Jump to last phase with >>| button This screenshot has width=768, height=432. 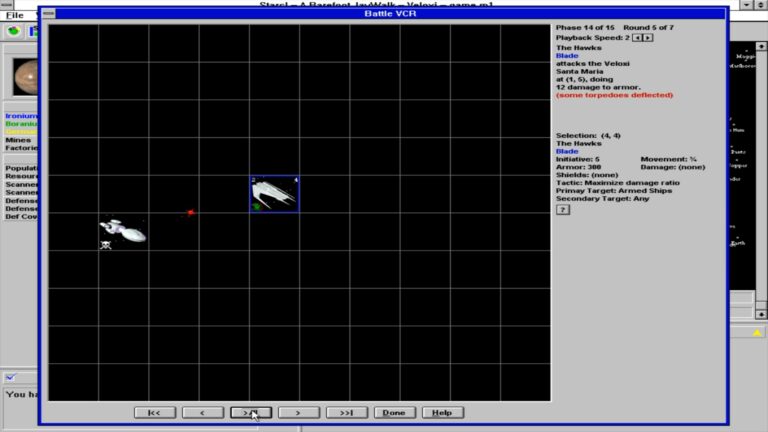(x=347, y=412)
